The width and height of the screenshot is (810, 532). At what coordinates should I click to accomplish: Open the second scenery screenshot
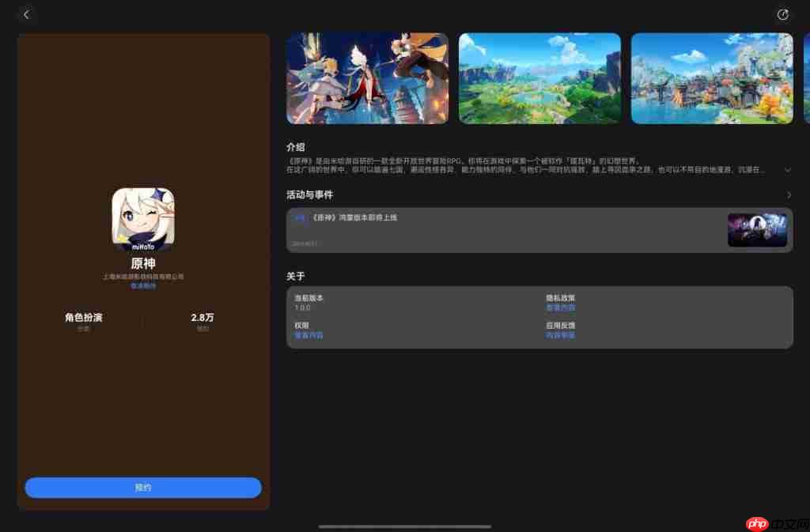tap(539, 77)
